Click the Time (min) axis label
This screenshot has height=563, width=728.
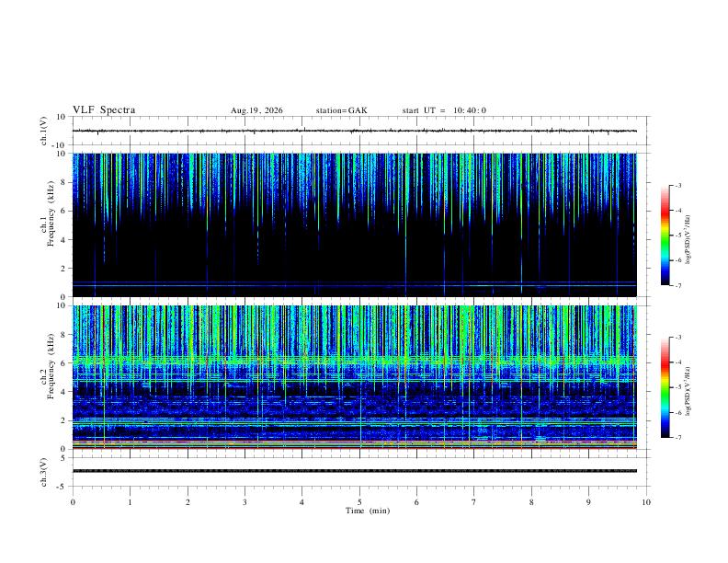click(x=368, y=511)
